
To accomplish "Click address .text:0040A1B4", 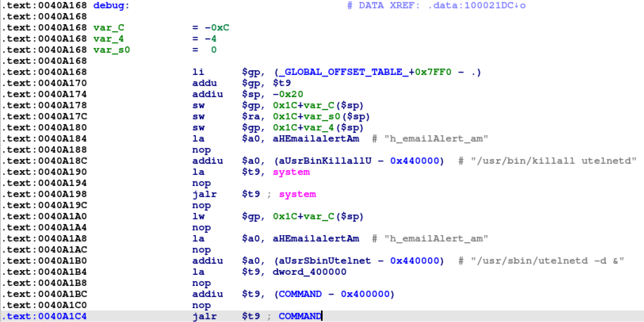I will [x=44, y=272].
